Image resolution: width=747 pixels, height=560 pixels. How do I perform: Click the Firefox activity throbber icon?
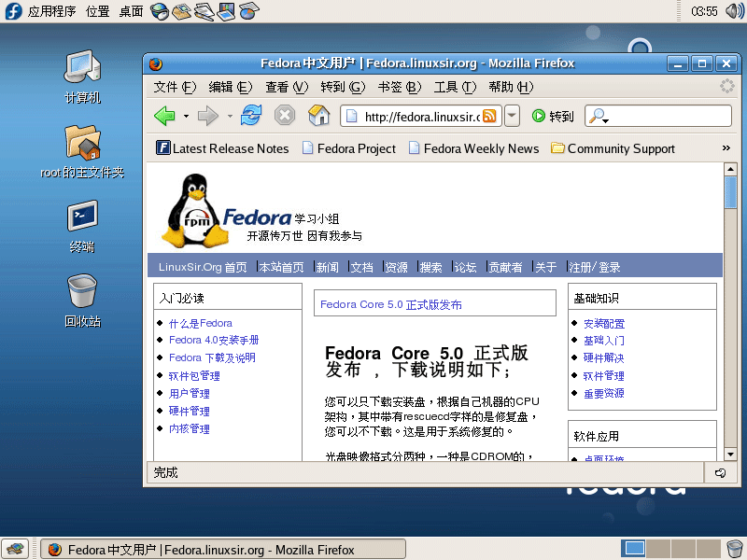(x=727, y=86)
